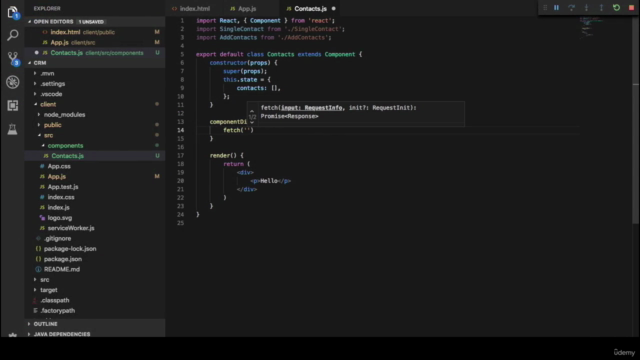Screen dimensions: 640x360
Task: Click 'AddContacts' import on line 3
Action: click(x=238, y=38)
